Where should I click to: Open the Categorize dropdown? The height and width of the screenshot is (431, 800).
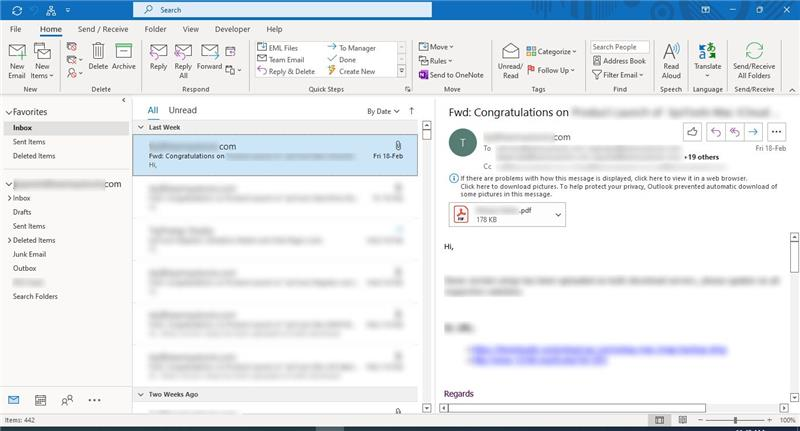coord(551,52)
